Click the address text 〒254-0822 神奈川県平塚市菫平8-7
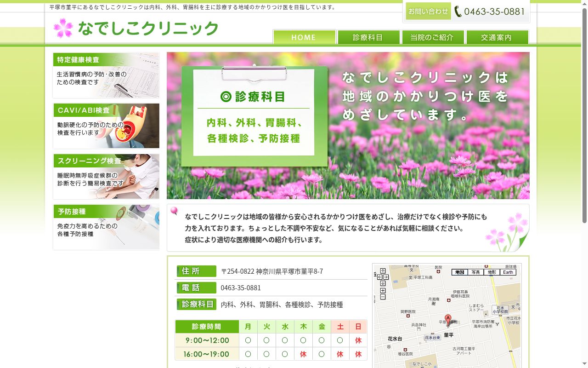 (272, 271)
